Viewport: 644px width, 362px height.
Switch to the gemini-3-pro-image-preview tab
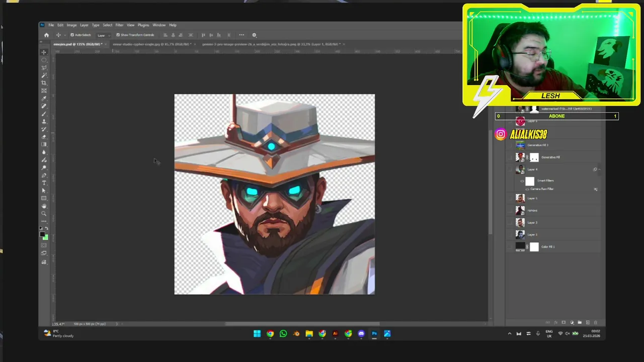(x=272, y=44)
